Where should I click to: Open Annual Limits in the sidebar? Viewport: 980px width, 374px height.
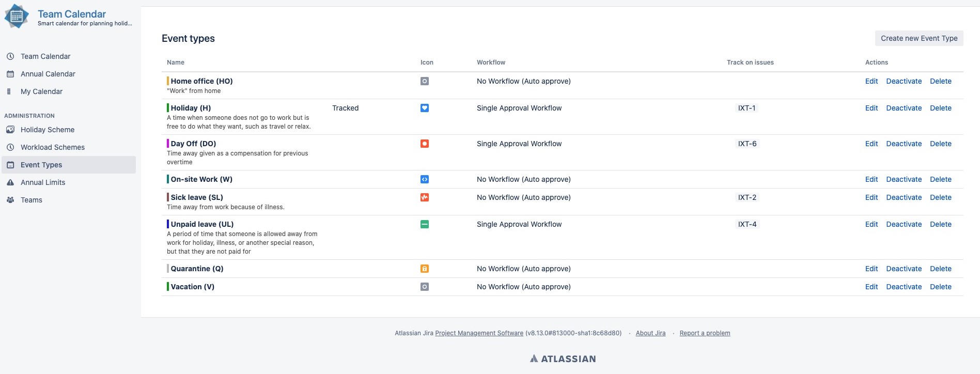click(x=42, y=182)
